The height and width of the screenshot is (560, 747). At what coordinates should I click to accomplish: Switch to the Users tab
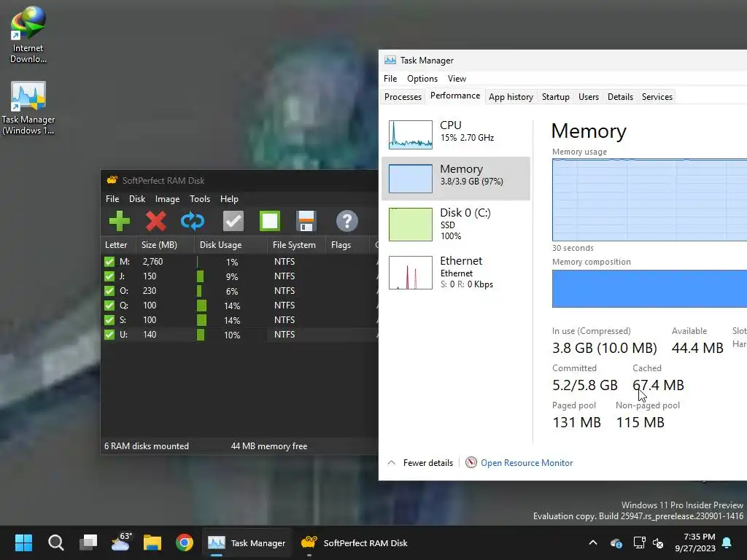(x=589, y=97)
